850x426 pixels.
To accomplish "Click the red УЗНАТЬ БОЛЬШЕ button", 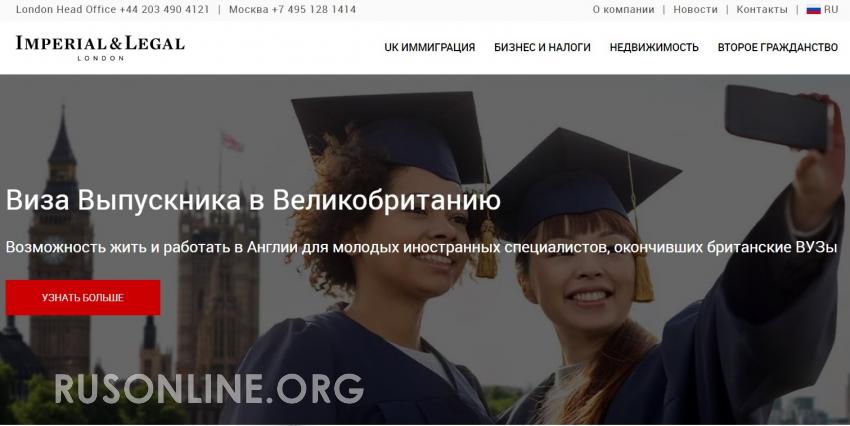I will [83, 298].
